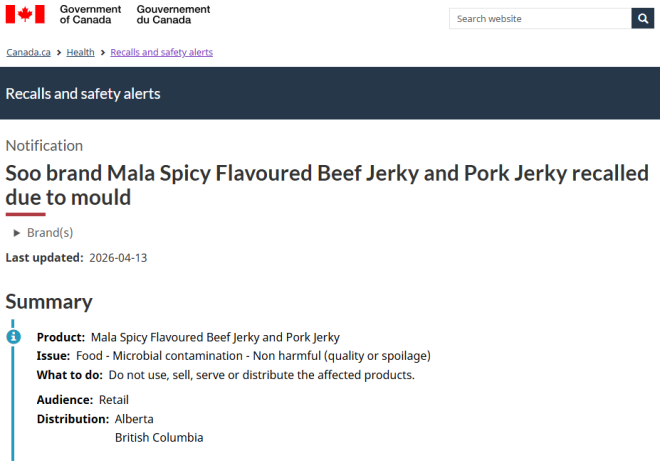This screenshot has height=468, width=660.
Task: Click Alberta in the Distribution list
Action: (x=134, y=419)
